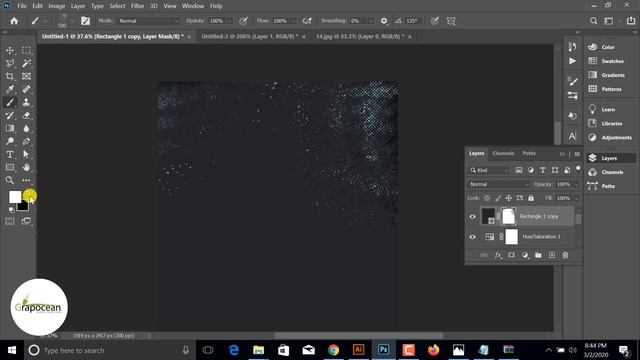640x360 pixels.
Task: Switch to the Untitled-2 document tab
Action: (250, 36)
